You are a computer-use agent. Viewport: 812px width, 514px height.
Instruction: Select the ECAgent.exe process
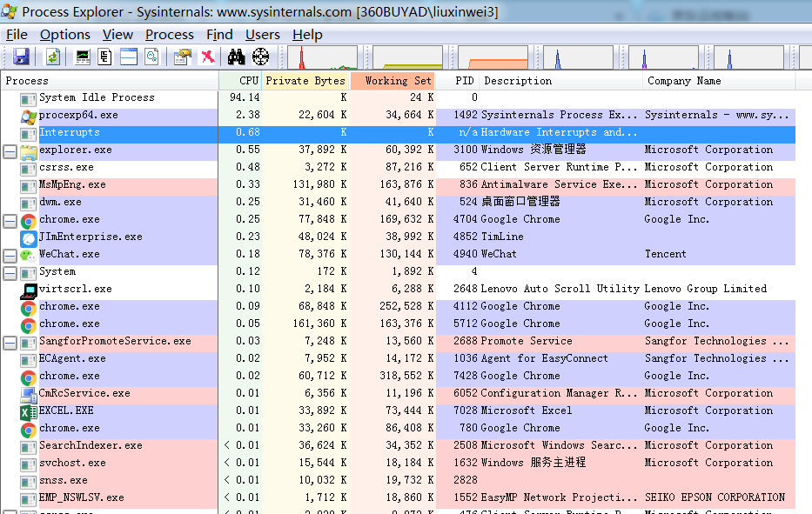[398, 358]
